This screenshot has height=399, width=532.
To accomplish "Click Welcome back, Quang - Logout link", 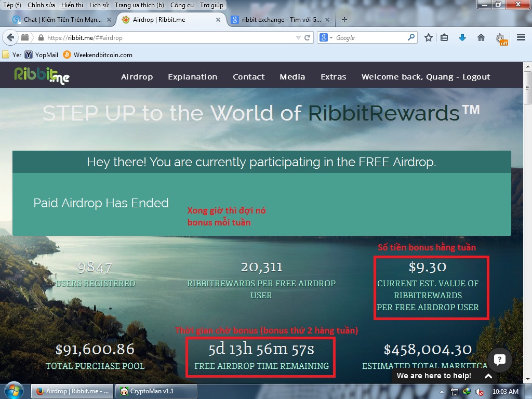I will (x=426, y=77).
